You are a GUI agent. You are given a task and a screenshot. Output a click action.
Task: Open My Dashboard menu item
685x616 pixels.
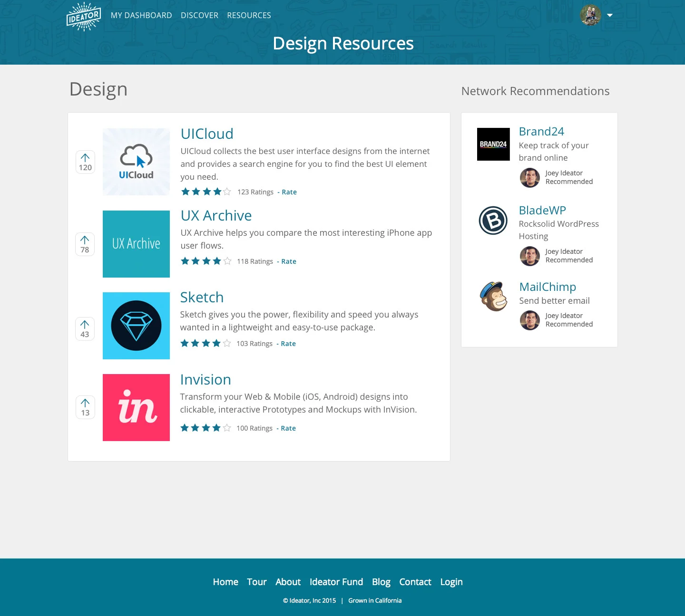(x=141, y=15)
